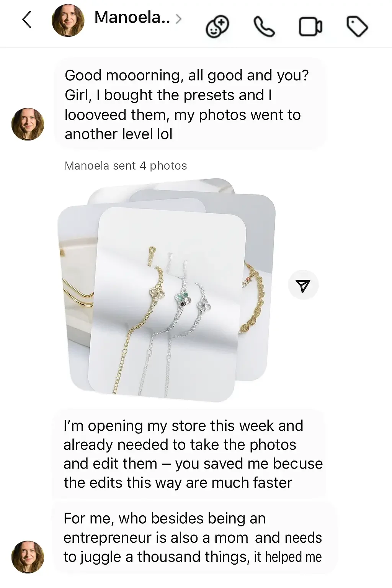Tap the share arrow beside photos
392x588 pixels.
point(303,286)
